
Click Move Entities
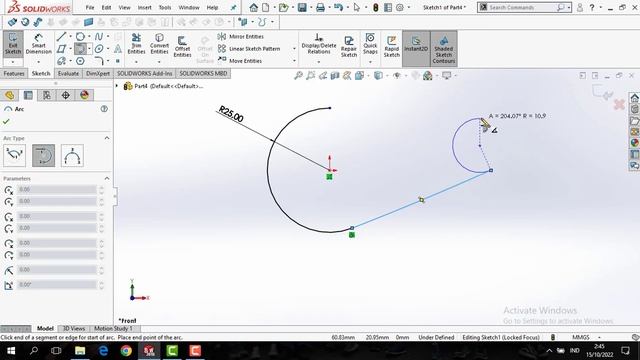click(x=240, y=61)
